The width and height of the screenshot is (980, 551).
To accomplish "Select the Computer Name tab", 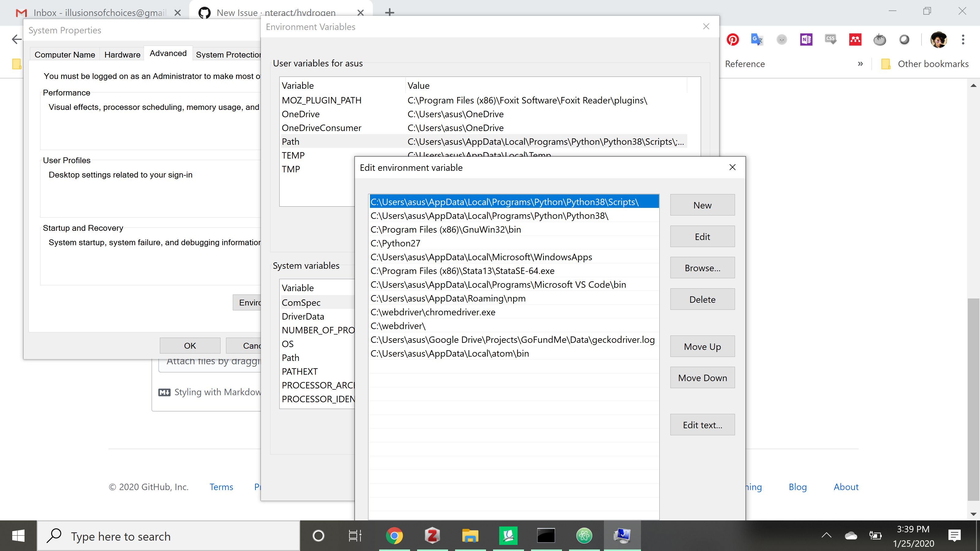I will click(x=64, y=54).
